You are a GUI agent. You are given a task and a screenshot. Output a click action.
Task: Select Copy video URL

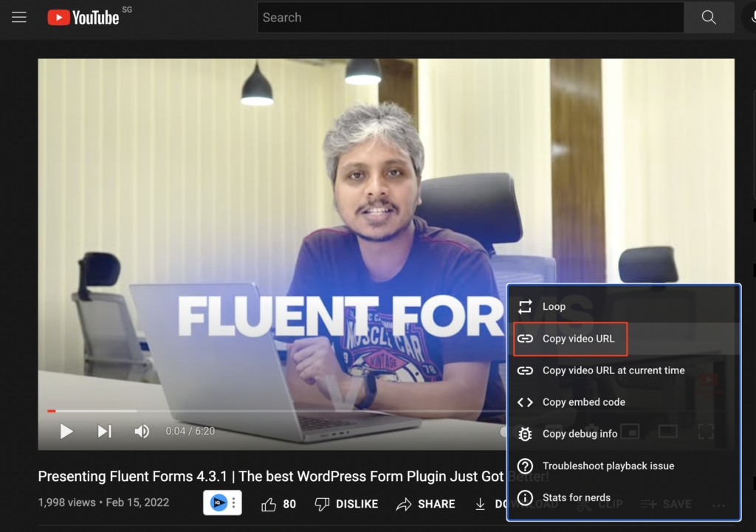624,339
